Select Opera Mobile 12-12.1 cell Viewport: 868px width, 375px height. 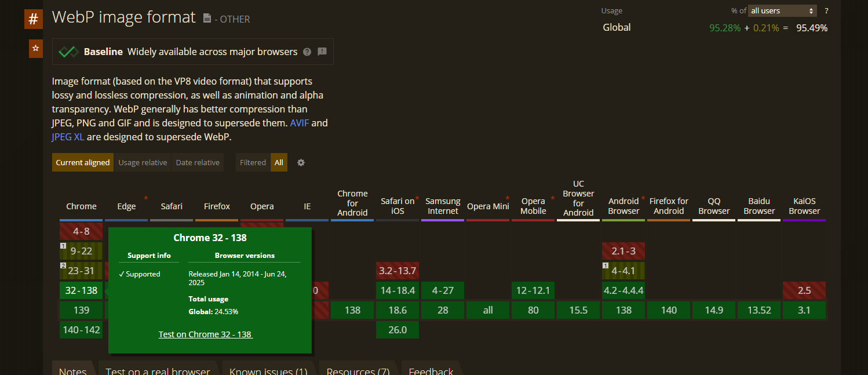click(533, 290)
